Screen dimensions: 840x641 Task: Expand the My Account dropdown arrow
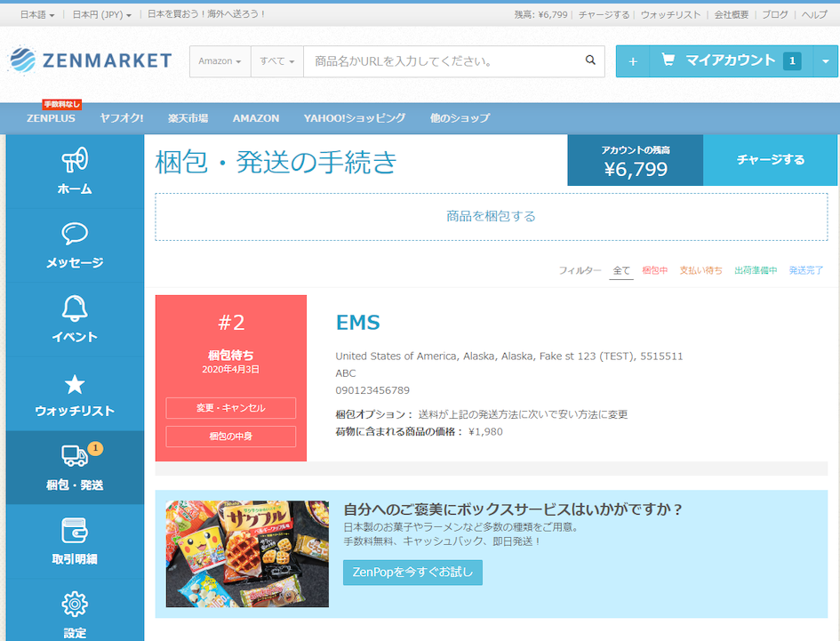tap(826, 61)
